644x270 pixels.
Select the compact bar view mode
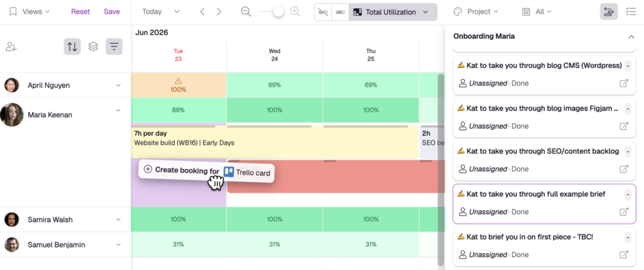pos(340,12)
